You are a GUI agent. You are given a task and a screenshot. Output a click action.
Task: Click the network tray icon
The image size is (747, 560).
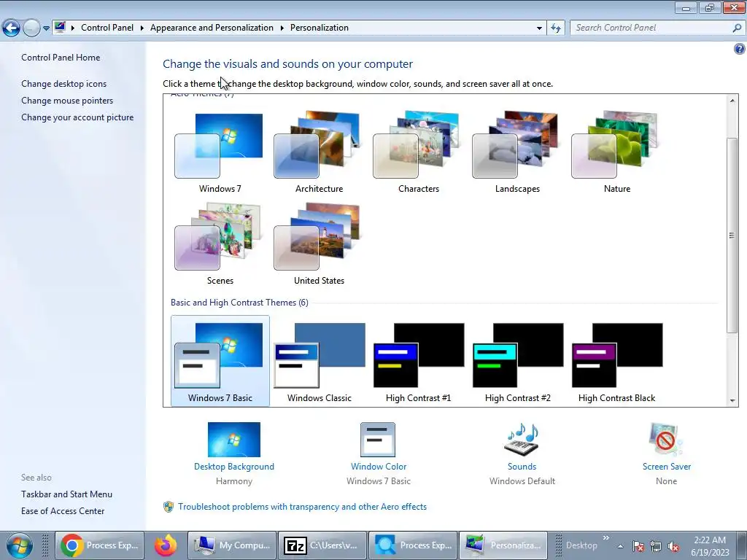[656, 546]
